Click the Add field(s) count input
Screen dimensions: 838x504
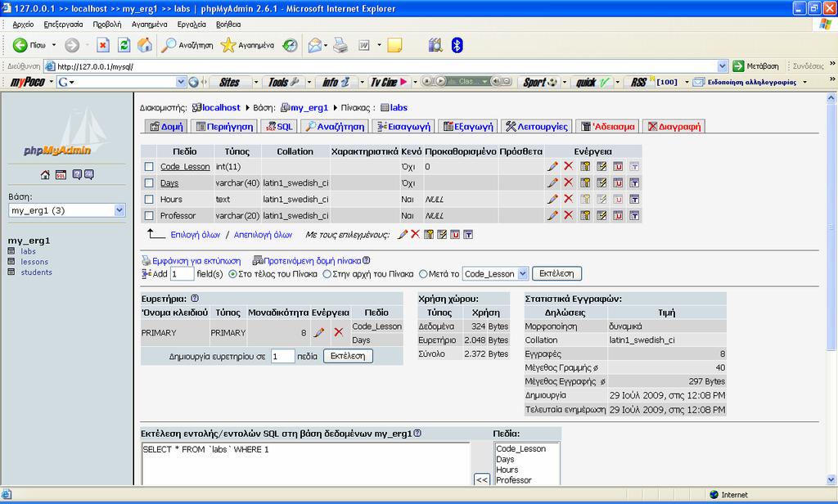tap(182, 273)
